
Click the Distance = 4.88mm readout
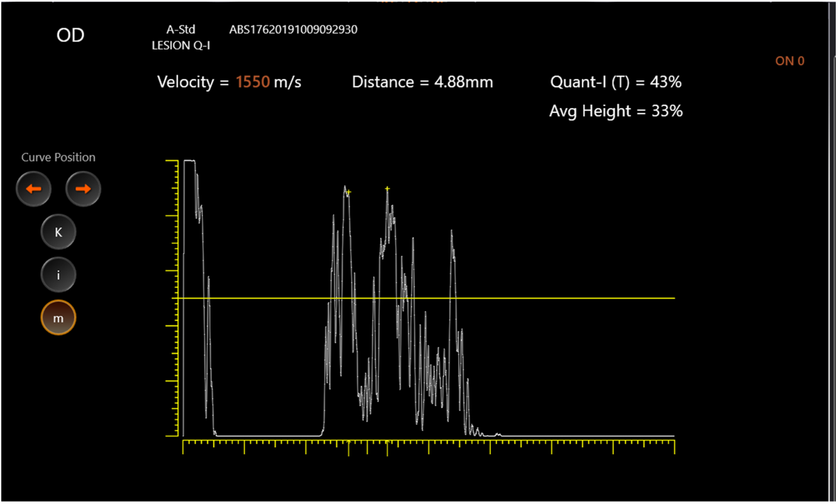422,82
